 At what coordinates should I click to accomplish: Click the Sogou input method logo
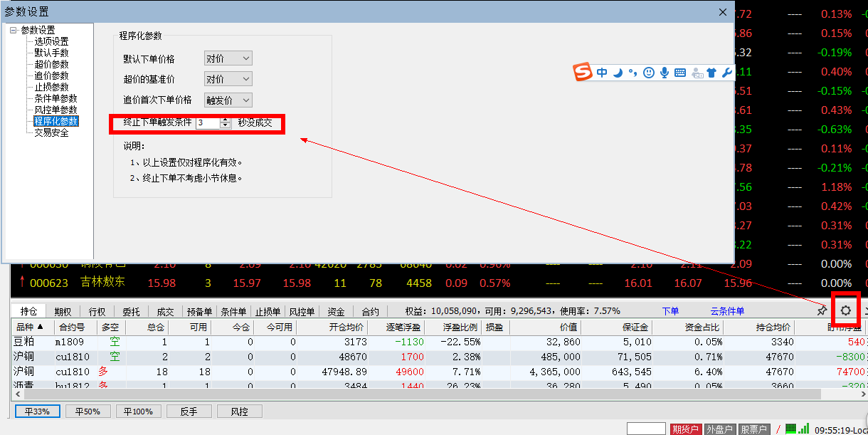point(583,72)
